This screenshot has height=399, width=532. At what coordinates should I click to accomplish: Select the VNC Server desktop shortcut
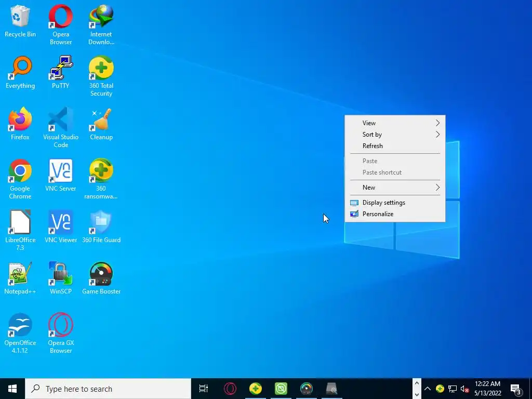coord(60,176)
